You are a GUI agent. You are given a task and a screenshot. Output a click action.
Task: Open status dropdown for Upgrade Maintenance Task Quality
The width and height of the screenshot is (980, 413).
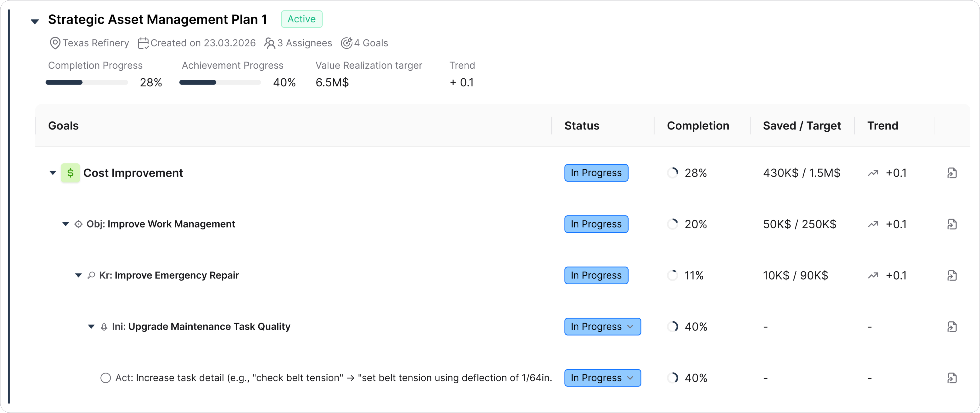coord(603,327)
